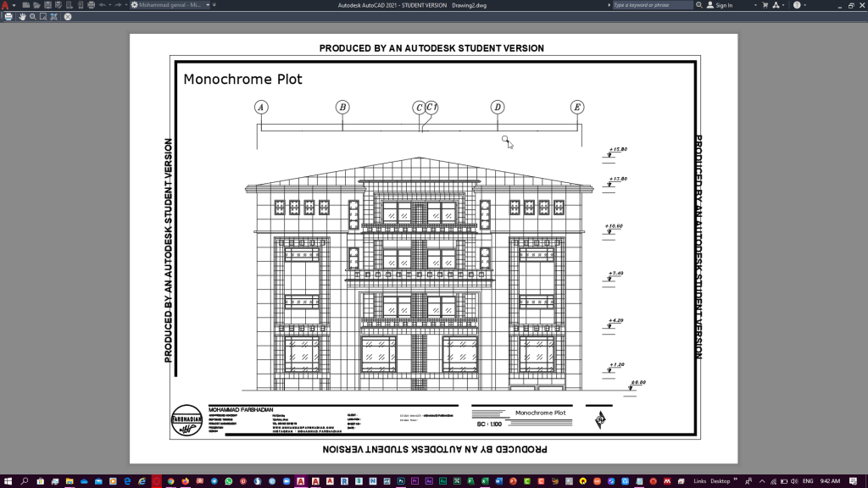Viewport: 868px width, 488px height.
Task: Open the Autodesk App Store cart icon
Action: pyautogui.click(x=765, y=5)
